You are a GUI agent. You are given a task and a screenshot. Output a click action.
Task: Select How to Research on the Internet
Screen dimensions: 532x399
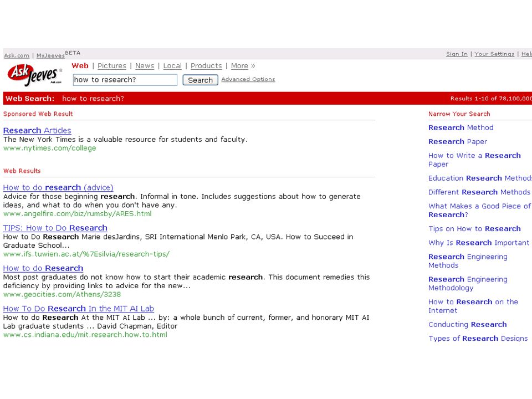click(x=473, y=306)
